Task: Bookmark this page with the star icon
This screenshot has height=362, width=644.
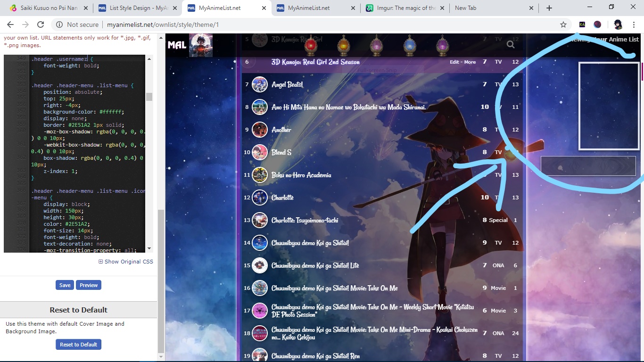Action: point(563,25)
